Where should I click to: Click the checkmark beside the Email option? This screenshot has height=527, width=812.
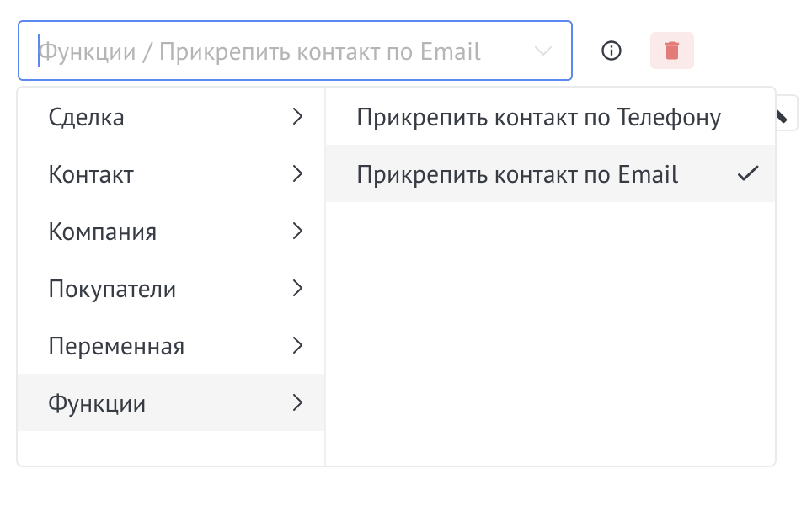pos(747,174)
